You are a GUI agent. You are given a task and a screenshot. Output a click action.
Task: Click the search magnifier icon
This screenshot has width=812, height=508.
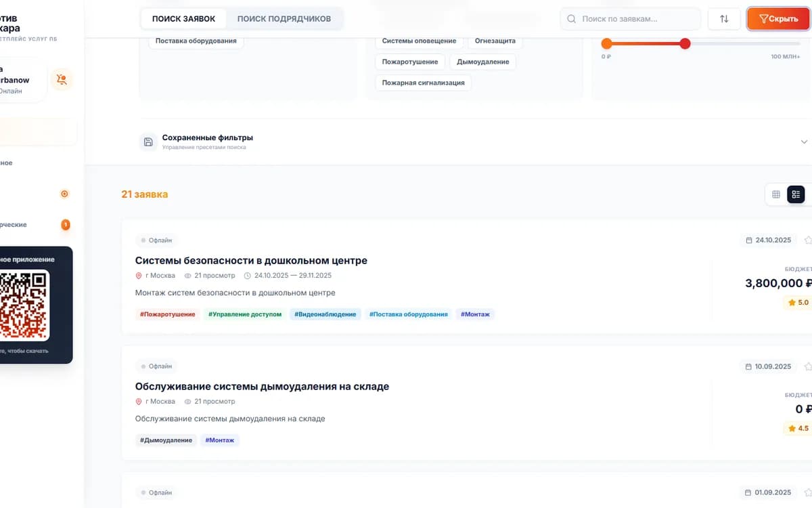(x=572, y=19)
